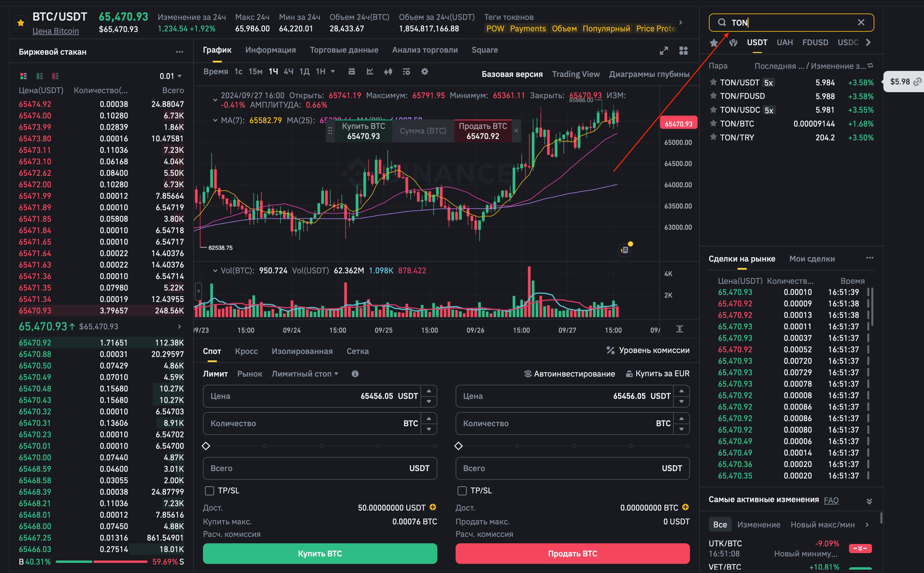Open multi-chart layout icon
924x573 pixels.
(684, 50)
